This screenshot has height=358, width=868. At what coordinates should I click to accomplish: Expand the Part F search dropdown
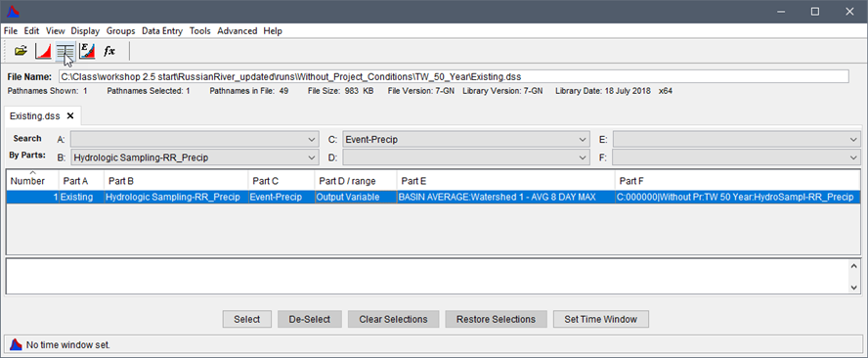coord(853,157)
